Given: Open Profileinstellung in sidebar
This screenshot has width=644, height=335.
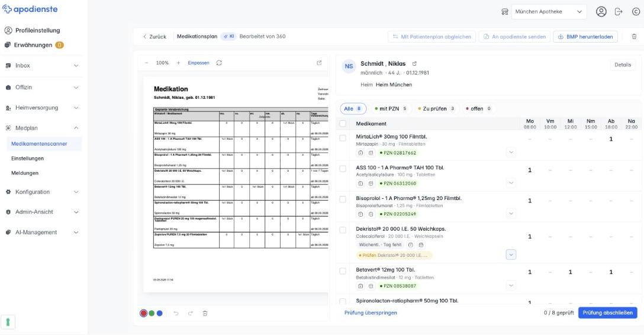Looking at the screenshot, I should 32,30.
